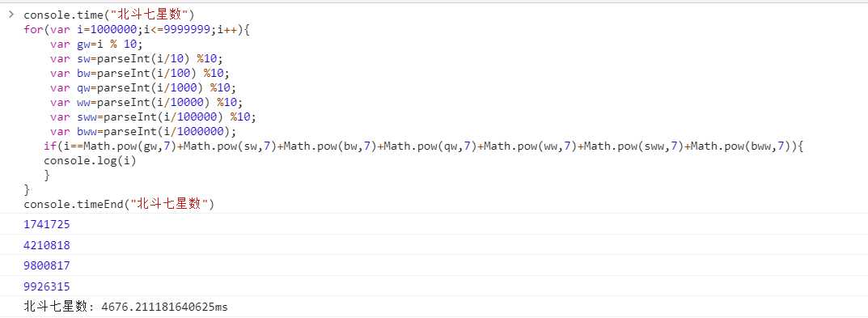This screenshot has width=868, height=318.
Task: Click the console.time("北斗七星数") line
Action: [x=109, y=15]
